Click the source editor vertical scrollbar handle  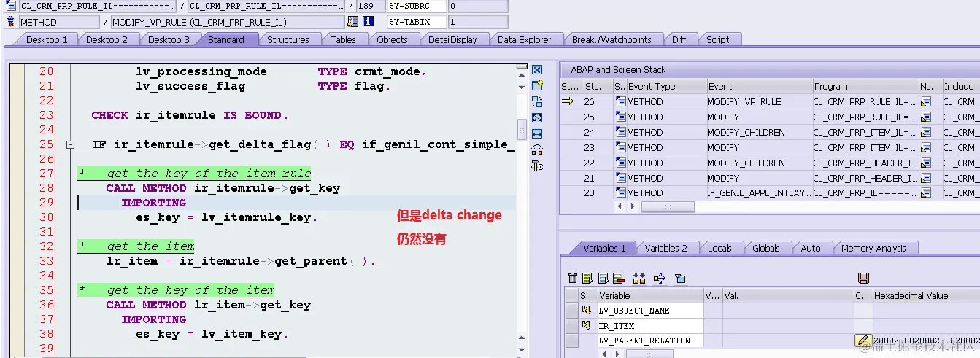tap(522, 129)
